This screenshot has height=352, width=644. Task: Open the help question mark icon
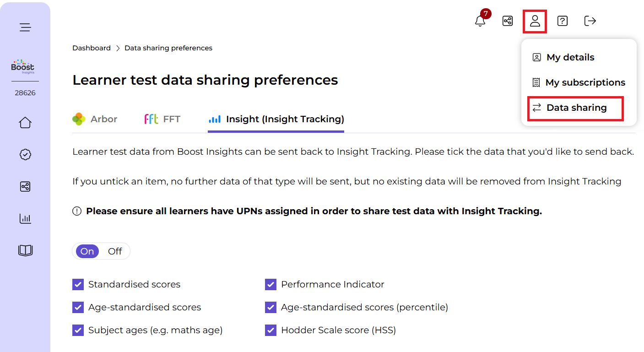[563, 21]
